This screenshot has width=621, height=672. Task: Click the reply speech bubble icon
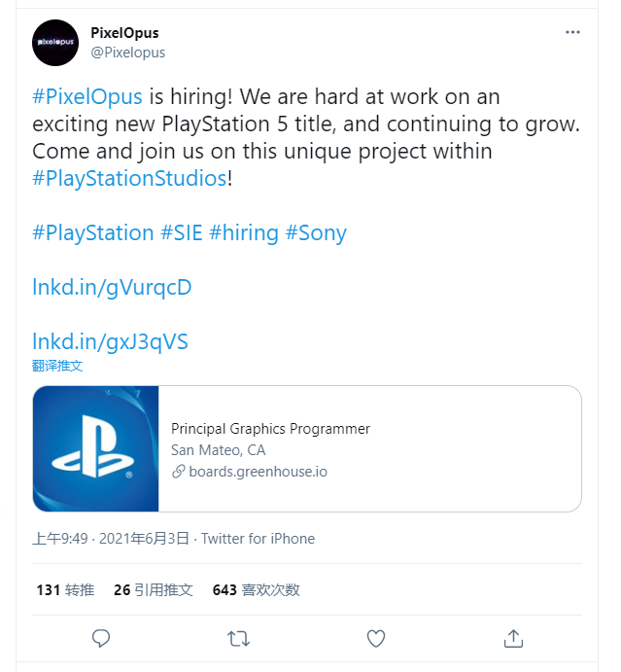100,638
